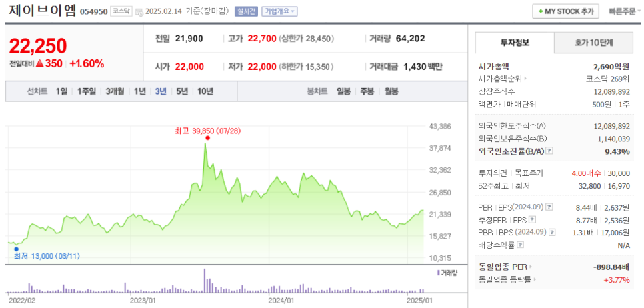Image resolution: width=644 pixels, height=308 pixels.
Task: Select the 3년 line chart period
Action: (161, 91)
